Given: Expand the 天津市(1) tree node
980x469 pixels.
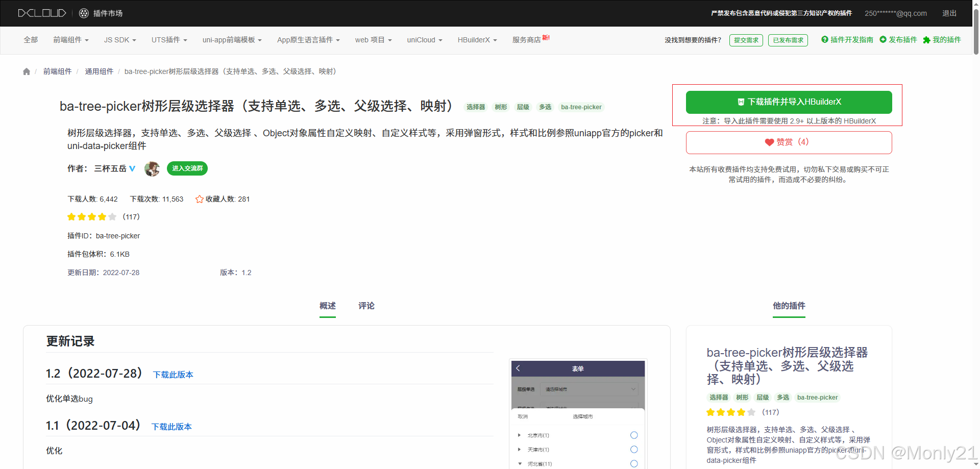Looking at the screenshot, I should pos(519,450).
